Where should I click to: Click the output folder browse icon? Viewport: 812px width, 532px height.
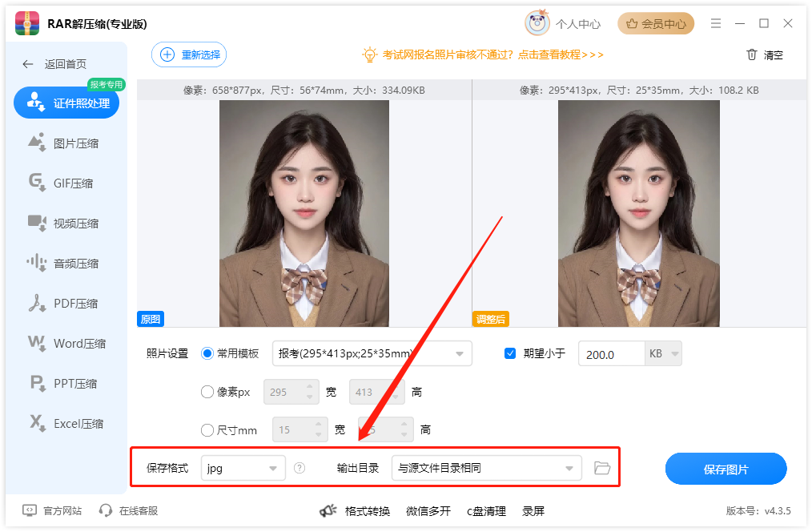point(601,468)
